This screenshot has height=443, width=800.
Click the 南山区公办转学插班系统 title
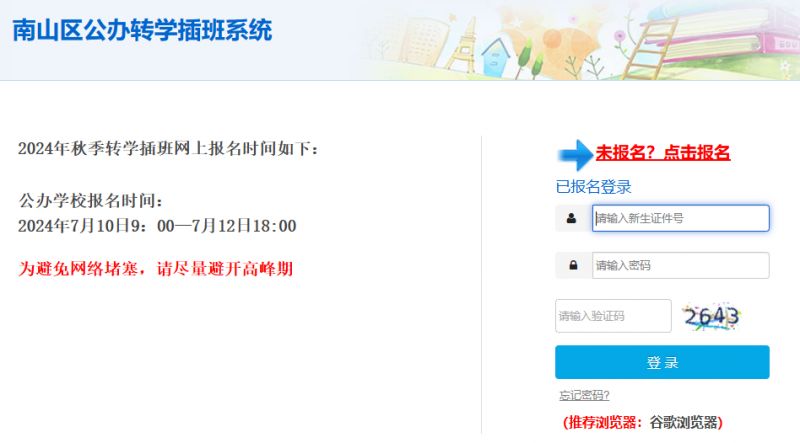(x=142, y=30)
